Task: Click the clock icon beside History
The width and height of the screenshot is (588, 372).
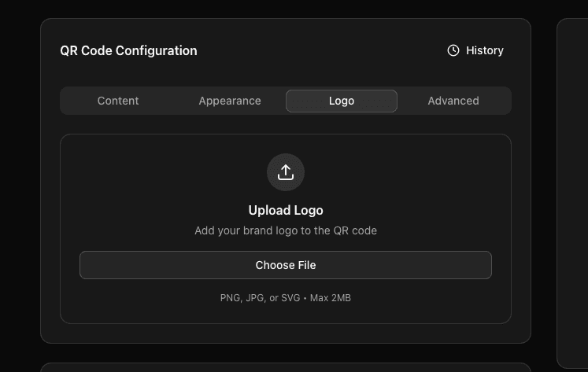Action: pyautogui.click(x=453, y=50)
